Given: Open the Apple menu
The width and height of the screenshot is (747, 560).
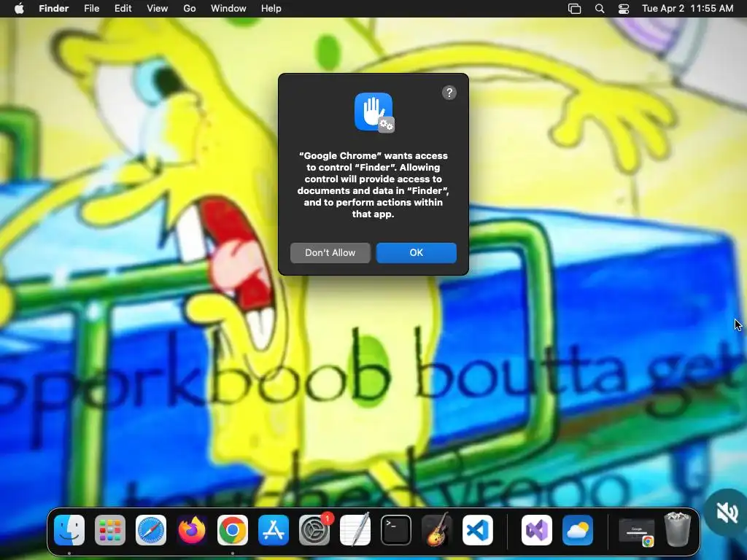Looking at the screenshot, I should point(19,9).
